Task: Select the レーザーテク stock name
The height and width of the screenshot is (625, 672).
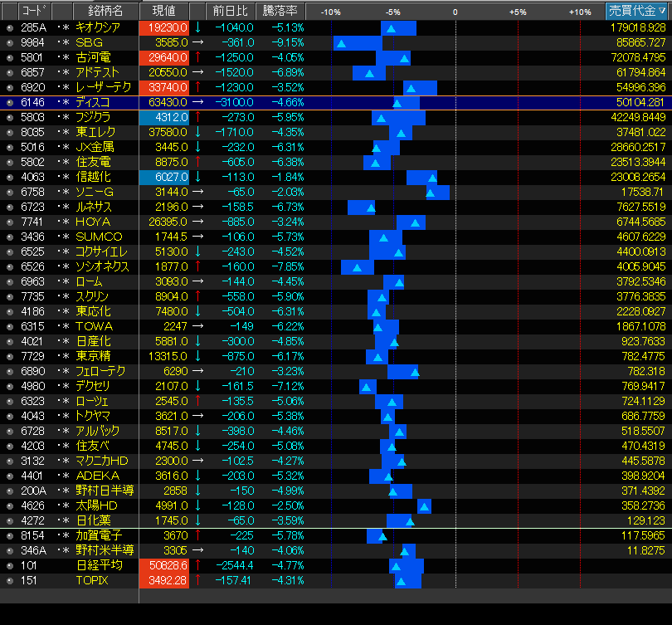Action: (103, 87)
